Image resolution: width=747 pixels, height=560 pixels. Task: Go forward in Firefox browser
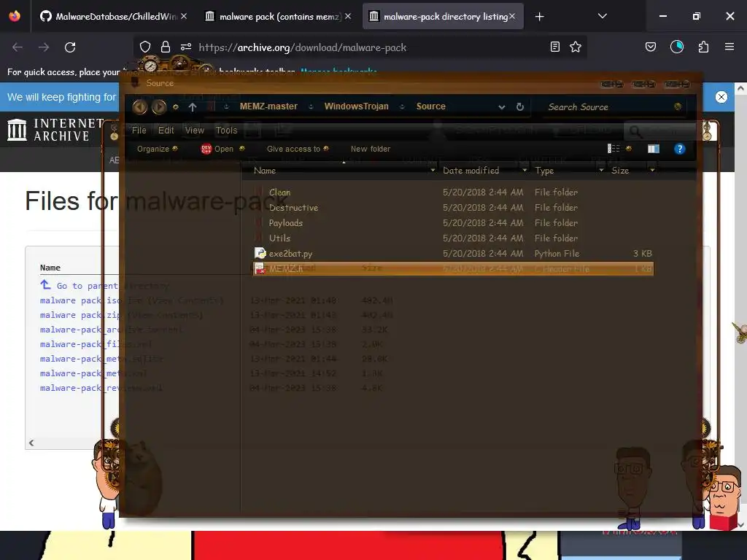(x=44, y=47)
